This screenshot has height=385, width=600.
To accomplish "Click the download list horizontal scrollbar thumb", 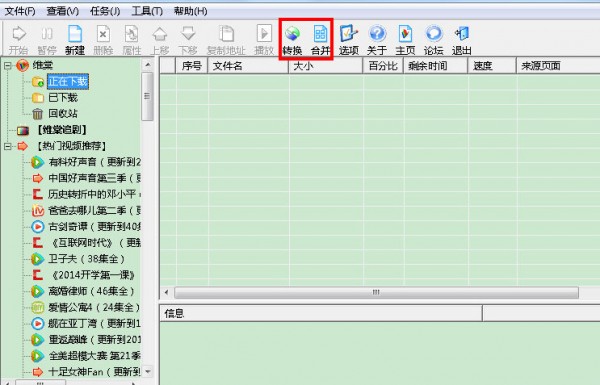I will tap(376, 292).
